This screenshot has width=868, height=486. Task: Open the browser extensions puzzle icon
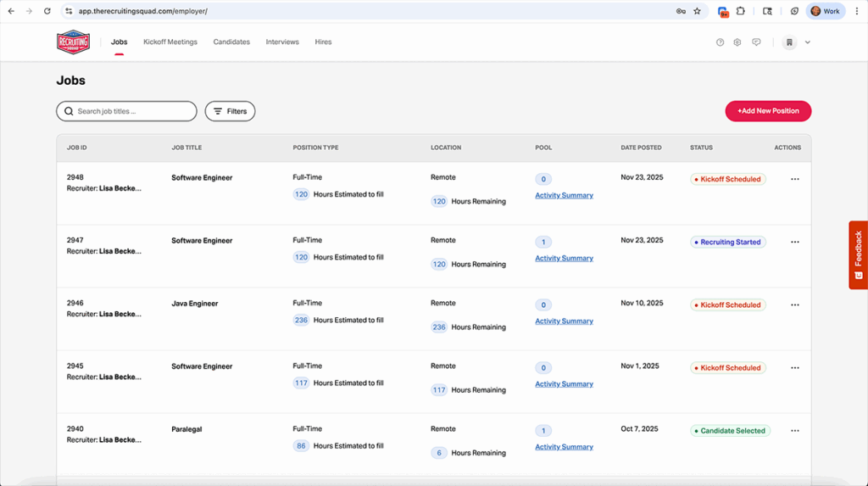(741, 11)
